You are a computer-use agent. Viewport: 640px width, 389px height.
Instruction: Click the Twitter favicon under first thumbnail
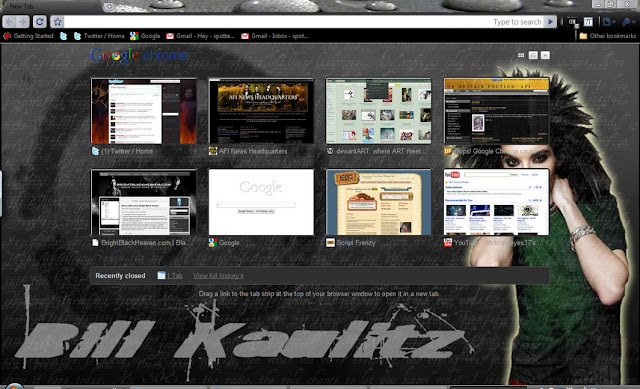coord(95,151)
